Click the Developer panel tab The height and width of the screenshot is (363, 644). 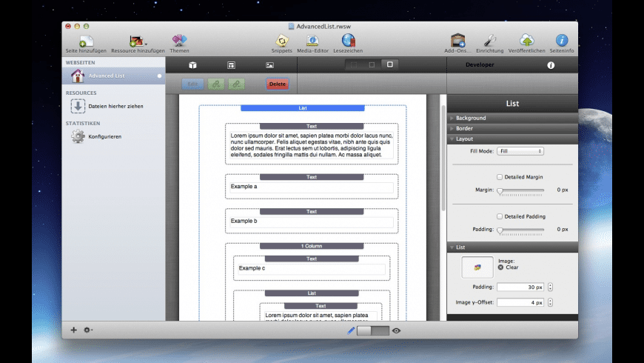coord(480,65)
